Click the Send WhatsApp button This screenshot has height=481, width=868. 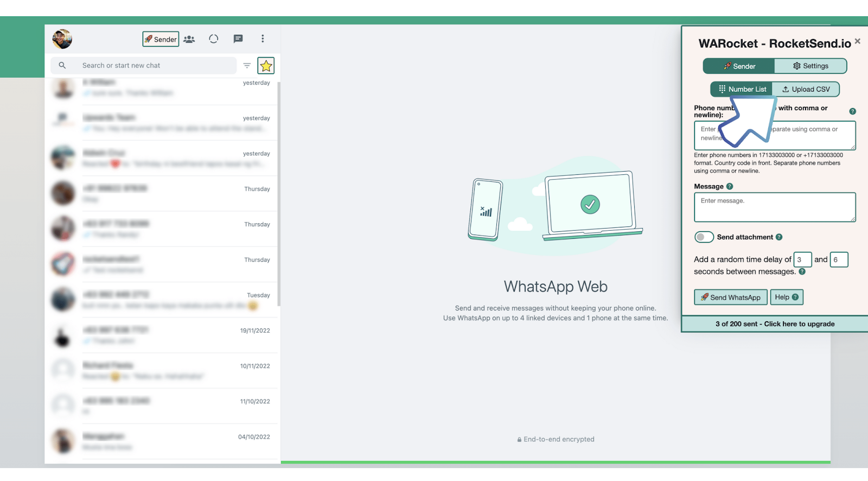731,298
